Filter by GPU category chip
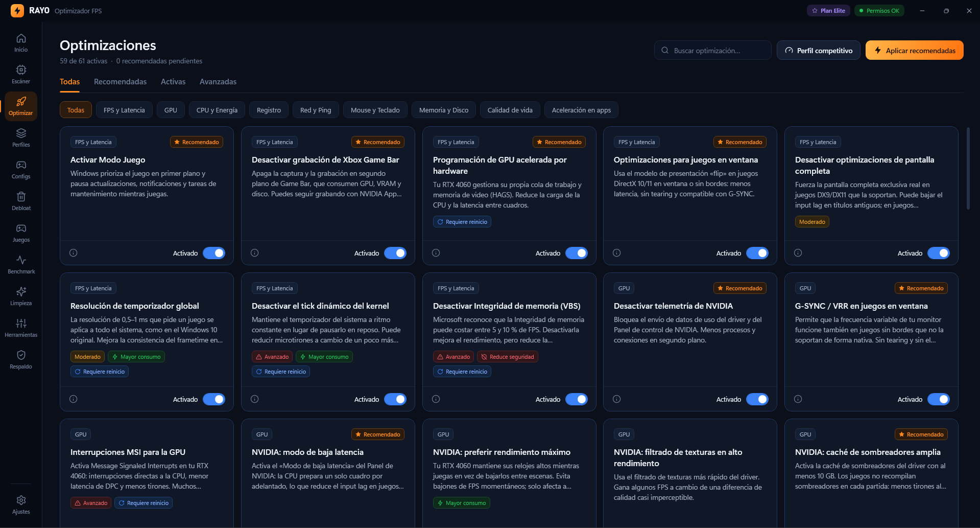 (x=171, y=110)
